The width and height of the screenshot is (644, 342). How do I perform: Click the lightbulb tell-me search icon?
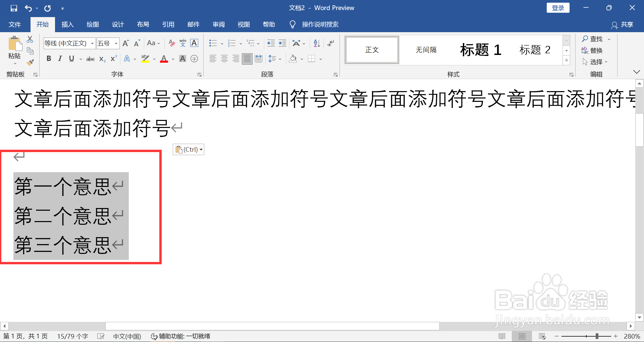(x=292, y=24)
